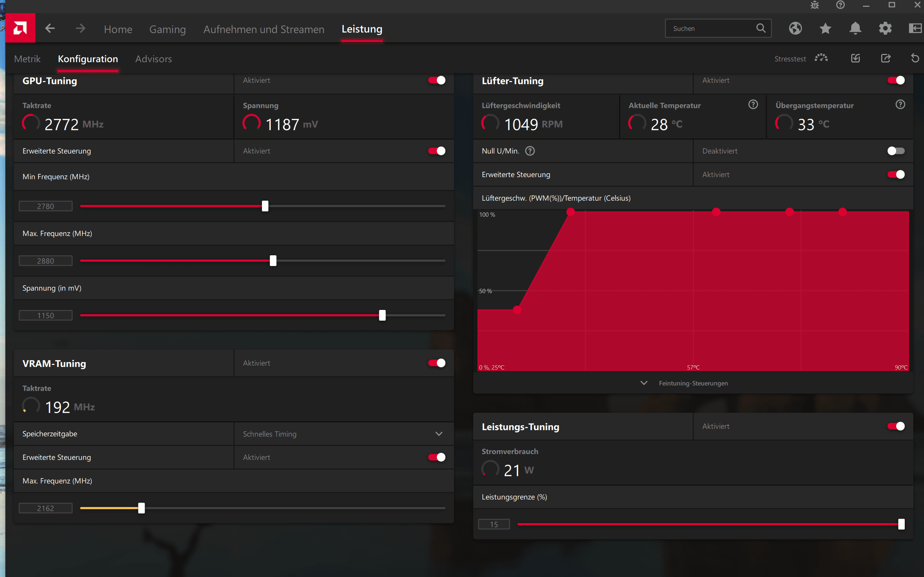Click the reset tuning arrow icon
This screenshot has width=924, height=577.
click(x=915, y=59)
